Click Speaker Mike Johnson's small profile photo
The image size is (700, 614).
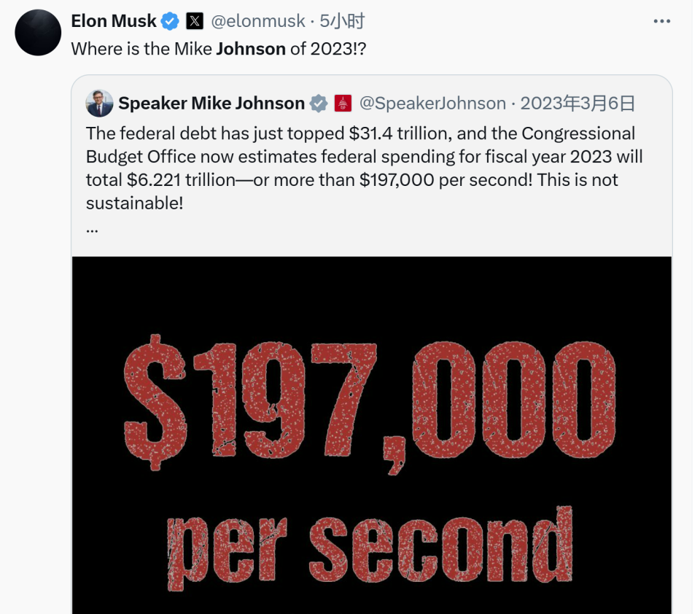click(x=99, y=104)
